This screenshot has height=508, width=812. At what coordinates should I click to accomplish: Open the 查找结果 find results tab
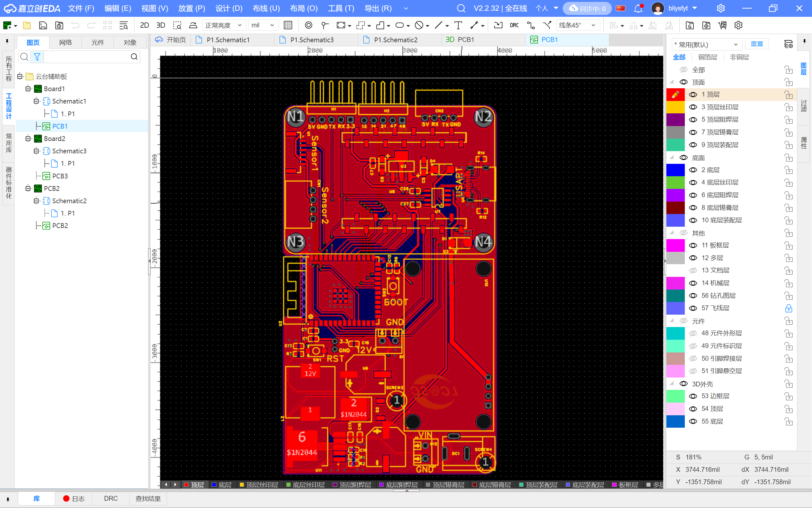(148, 498)
